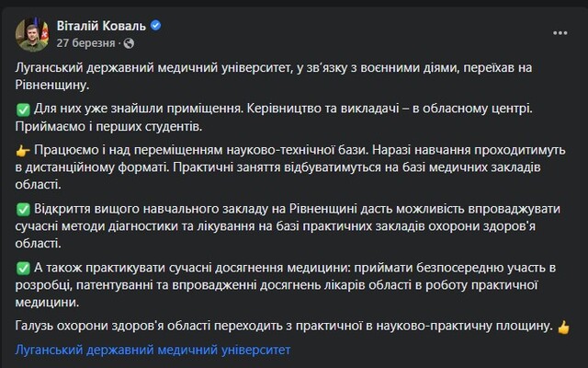
Task: Click the green checkmark before 'А також практикувати'
Action: click(x=24, y=268)
